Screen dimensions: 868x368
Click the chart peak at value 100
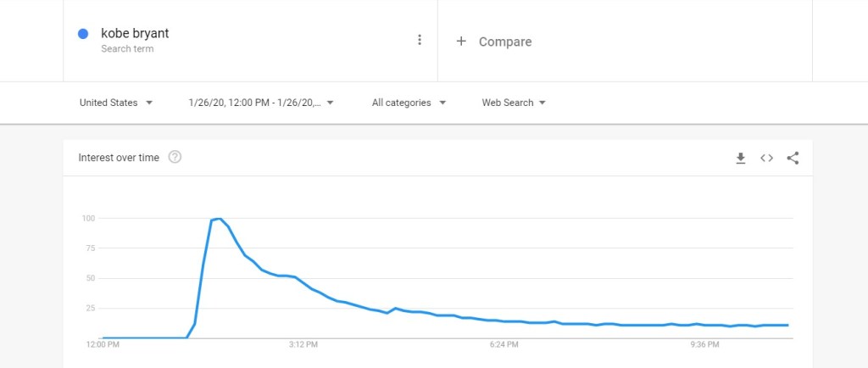(x=220, y=219)
